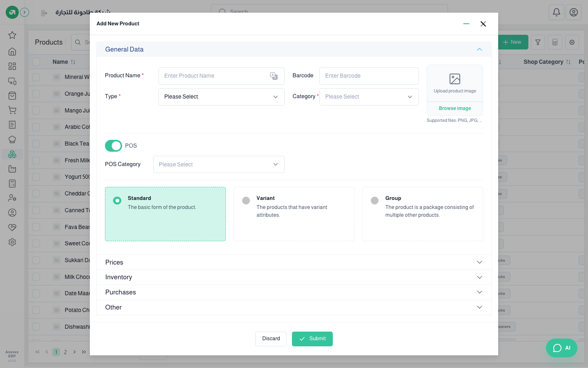
Task: Click the upload product image icon
Action: pos(455,79)
